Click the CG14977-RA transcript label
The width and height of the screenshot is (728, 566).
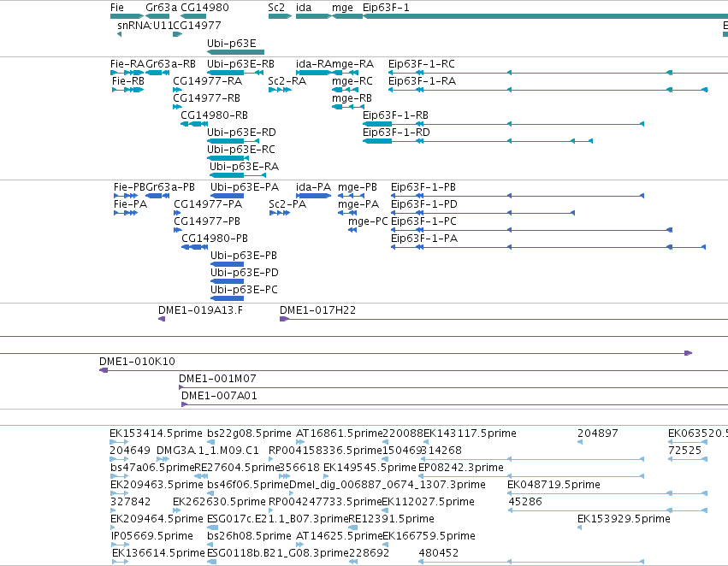pos(208,80)
